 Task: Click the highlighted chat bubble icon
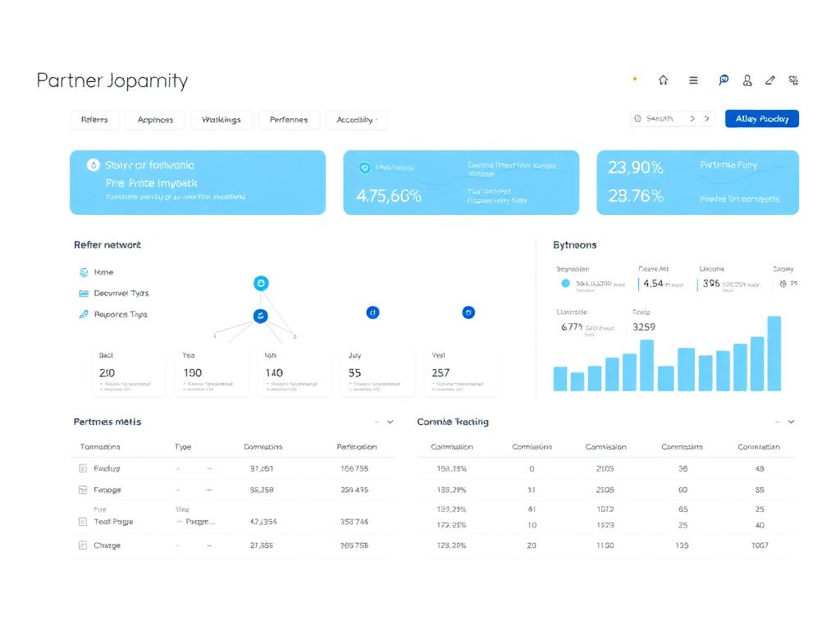click(723, 80)
